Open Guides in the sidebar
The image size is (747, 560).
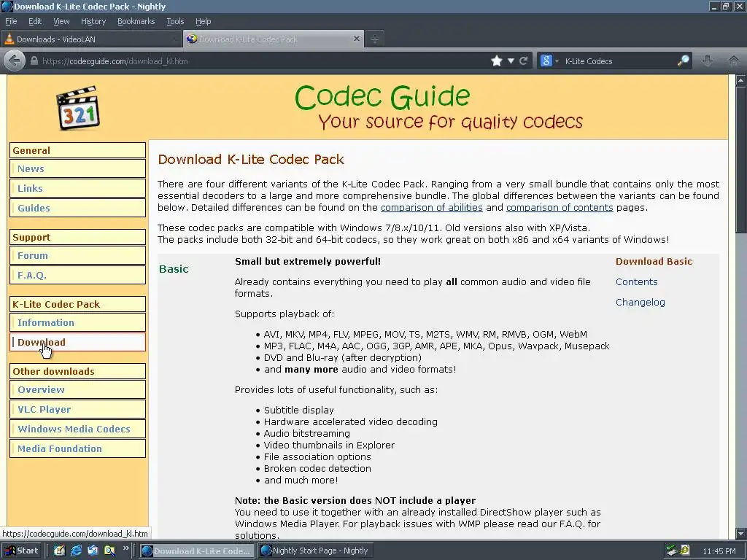[77, 208]
